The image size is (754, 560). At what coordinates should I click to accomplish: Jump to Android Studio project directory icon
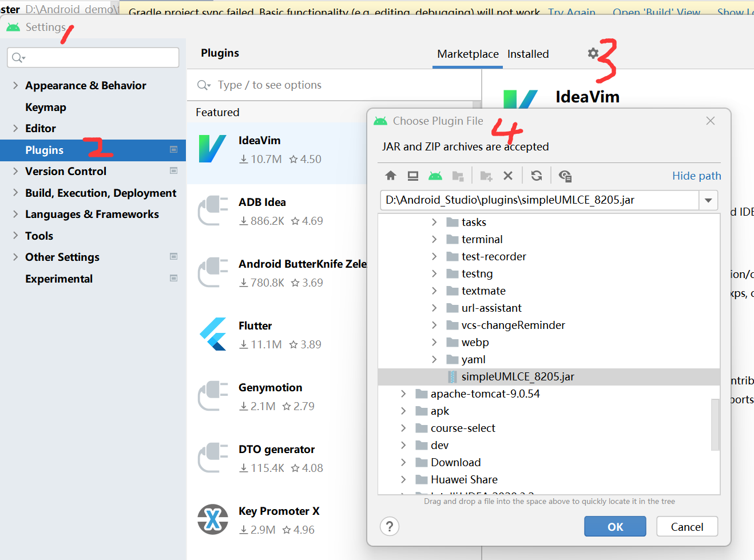[x=435, y=176]
